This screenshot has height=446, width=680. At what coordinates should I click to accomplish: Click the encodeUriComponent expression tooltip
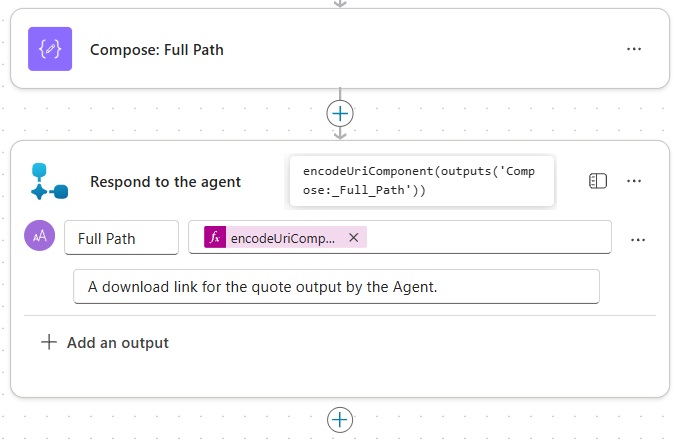(x=421, y=180)
